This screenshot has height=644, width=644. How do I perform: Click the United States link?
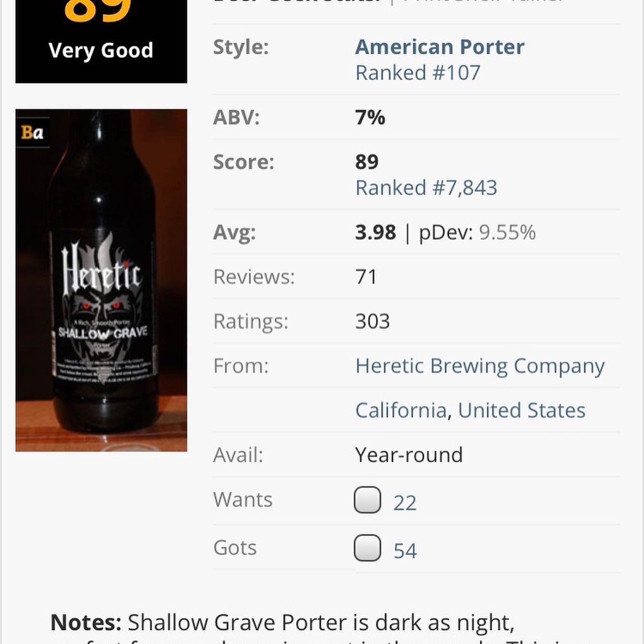click(x=522, y=411)
